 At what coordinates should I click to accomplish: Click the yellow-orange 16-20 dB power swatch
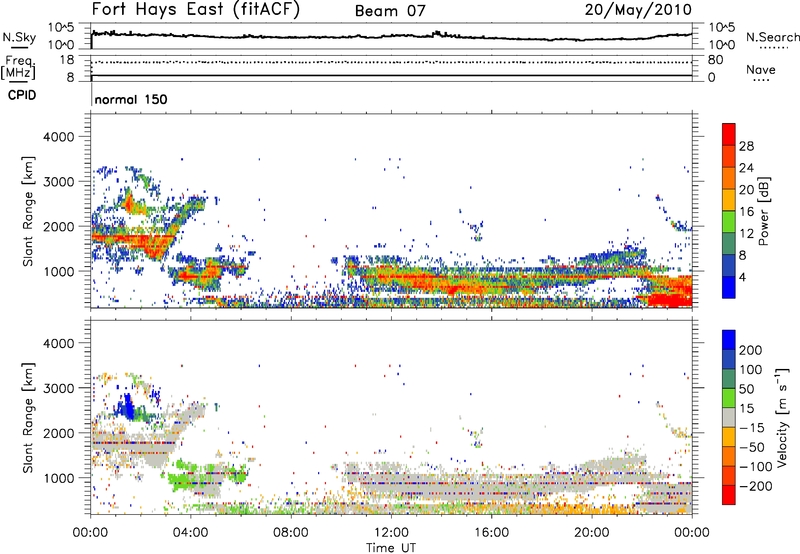pos(729,199)
